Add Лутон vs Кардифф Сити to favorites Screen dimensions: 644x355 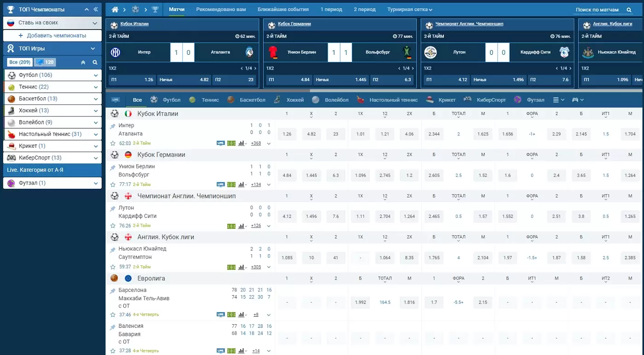pos(113,226)
